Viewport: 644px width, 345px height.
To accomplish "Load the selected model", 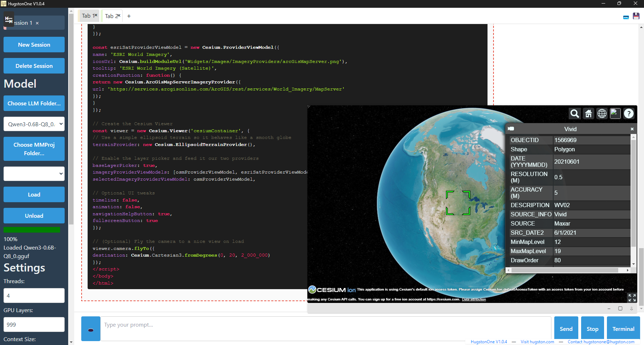I will [x=34, y=194].
